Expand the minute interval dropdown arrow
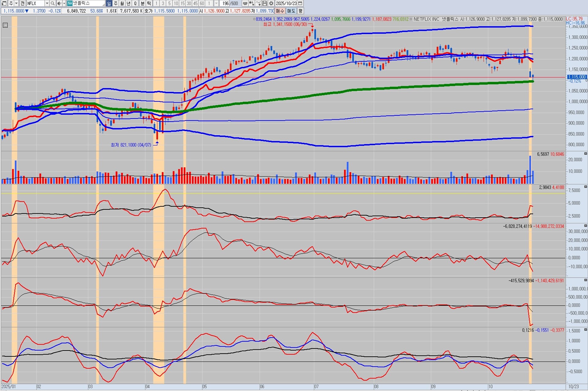 [x=216, y=3]
